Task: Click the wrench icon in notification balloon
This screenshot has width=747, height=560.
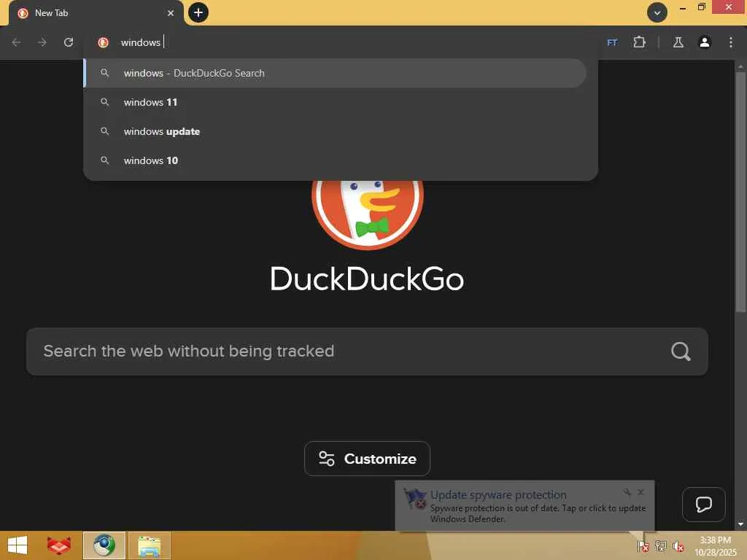Action: click(627, 492)
